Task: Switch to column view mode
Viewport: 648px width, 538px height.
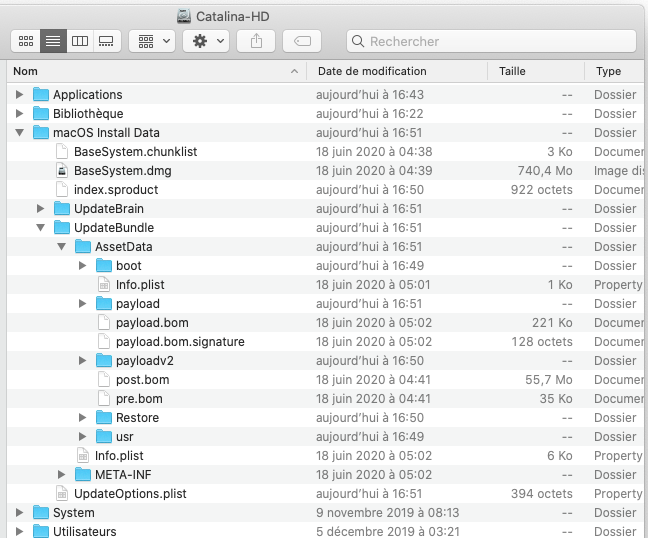Action: 80,41
